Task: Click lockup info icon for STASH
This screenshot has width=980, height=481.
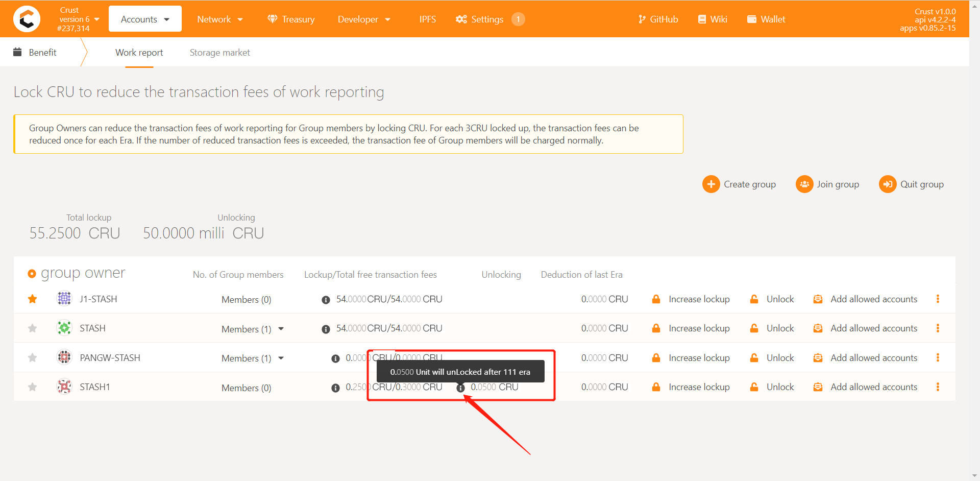Action: click(326, 329)
